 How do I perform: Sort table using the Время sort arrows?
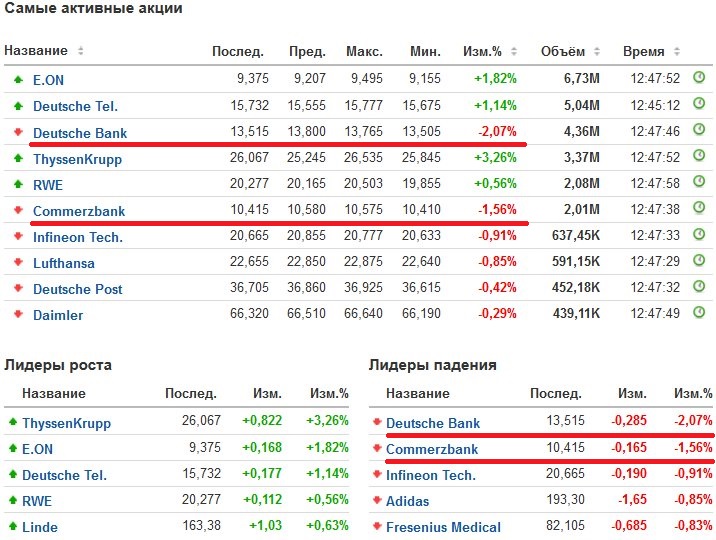[673, 51]
